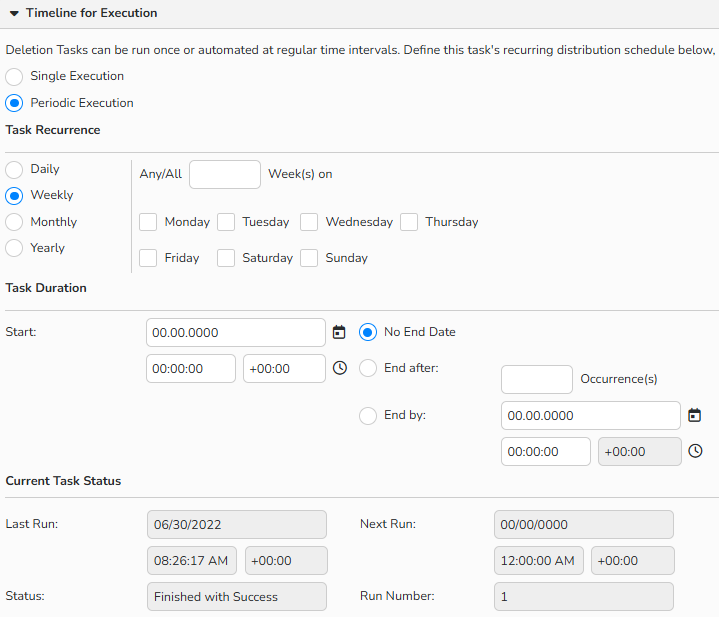Screen dimensions: 719x617
Task: Click the Status: label
Action: tap(25, 596)
